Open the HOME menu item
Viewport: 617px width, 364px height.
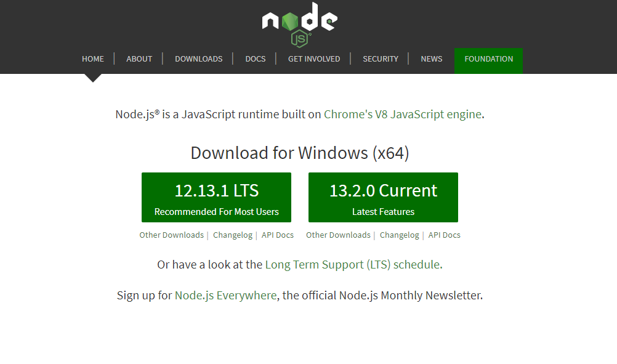[x=93, y=59]
